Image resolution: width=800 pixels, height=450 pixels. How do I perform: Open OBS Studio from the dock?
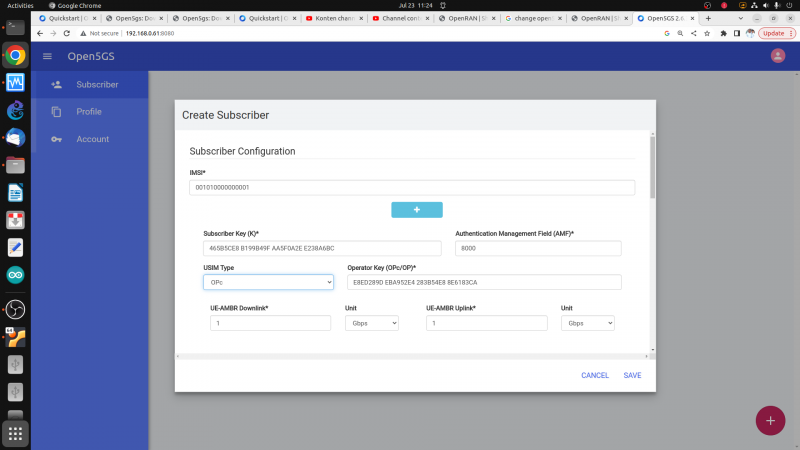tap(15, 307)
